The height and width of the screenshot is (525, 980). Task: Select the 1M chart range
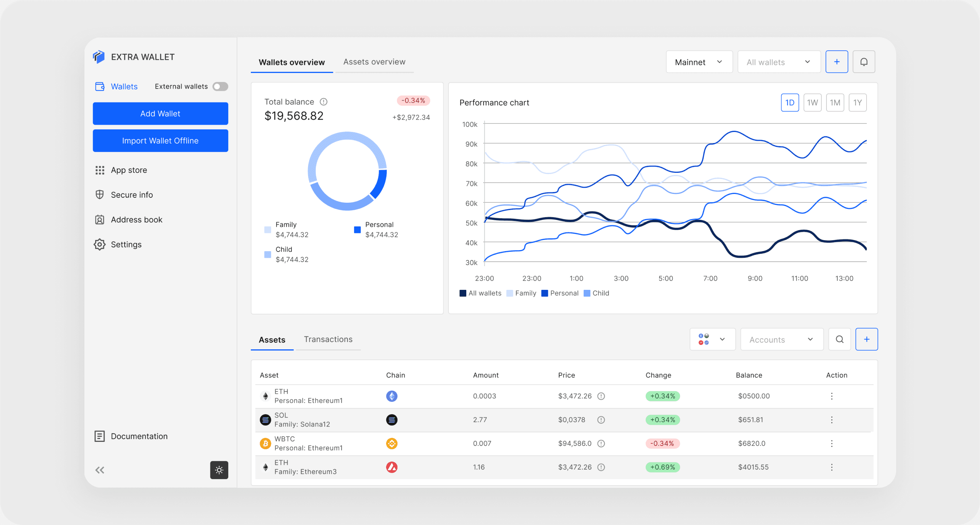pos(835,102)
